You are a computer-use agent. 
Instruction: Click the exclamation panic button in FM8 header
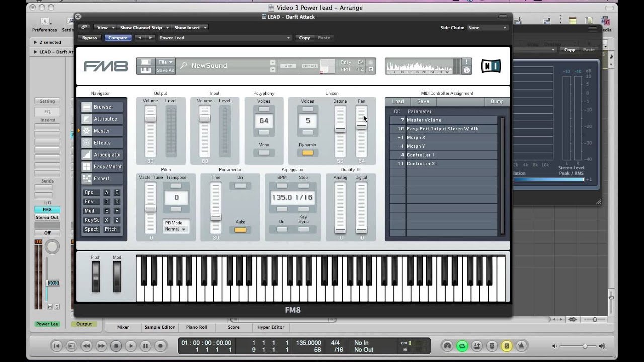click(467, 62)
